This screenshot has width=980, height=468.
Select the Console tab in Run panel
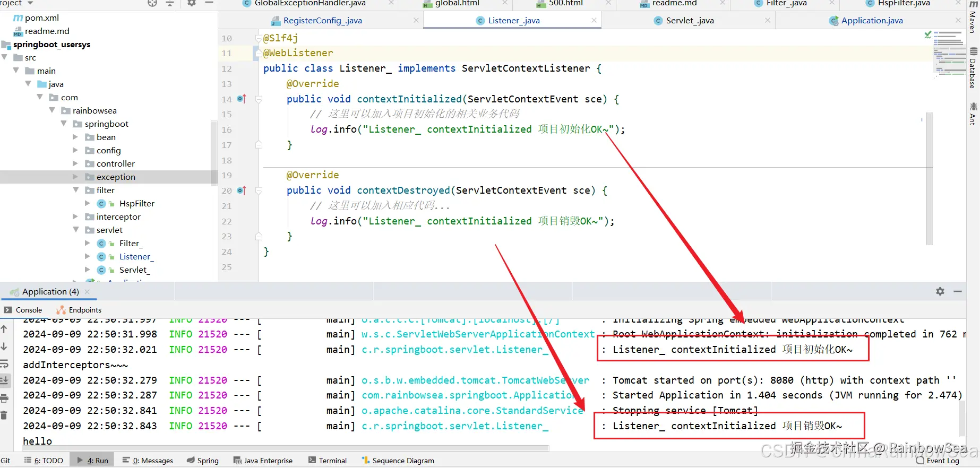[23, 310]
